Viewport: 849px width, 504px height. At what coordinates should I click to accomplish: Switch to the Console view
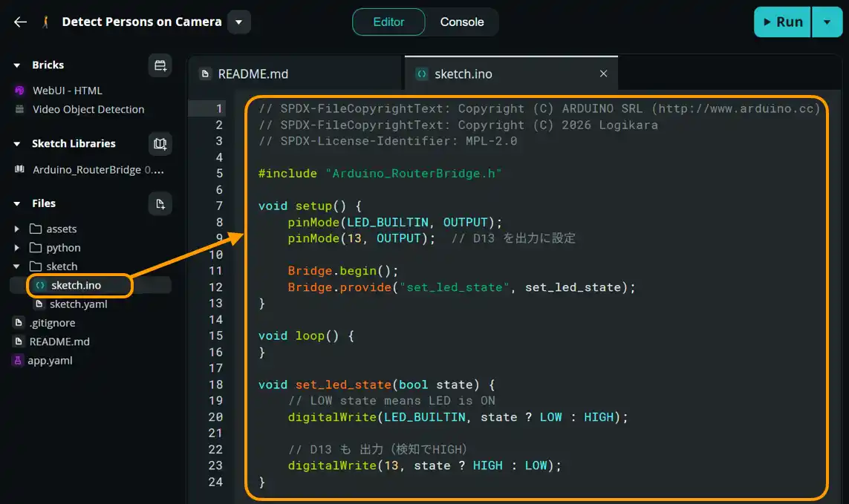[461, 22]
